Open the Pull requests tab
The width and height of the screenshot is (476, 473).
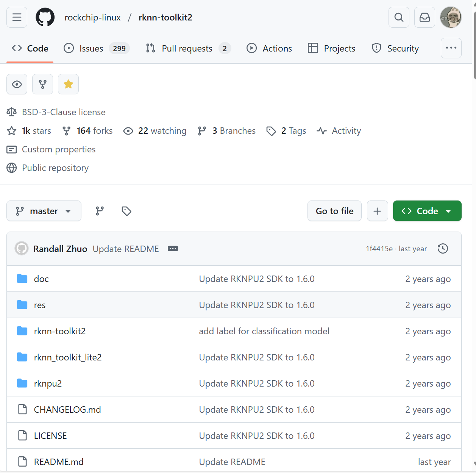(188, 49)
